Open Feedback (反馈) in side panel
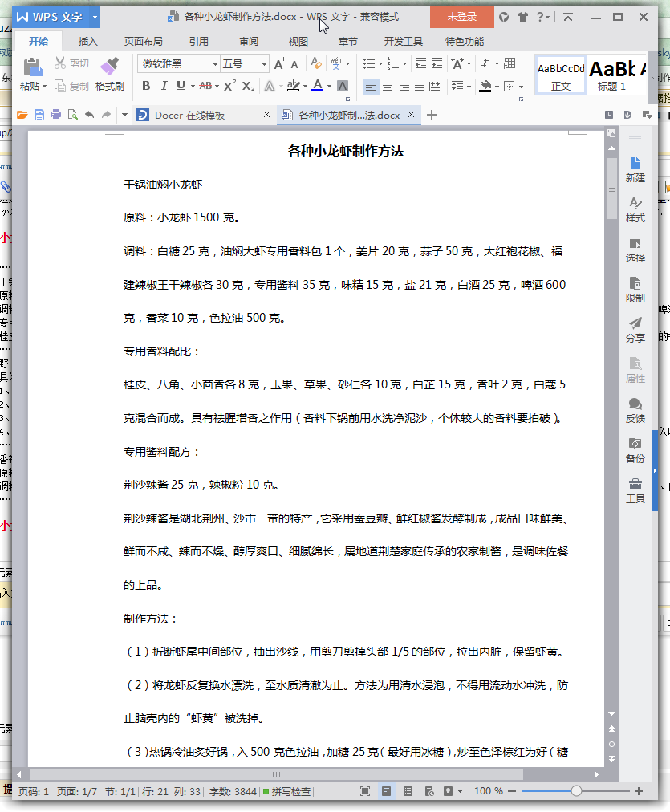Image resolution: width=670 pixels, height=812 pixels. [x=635, y=411]
